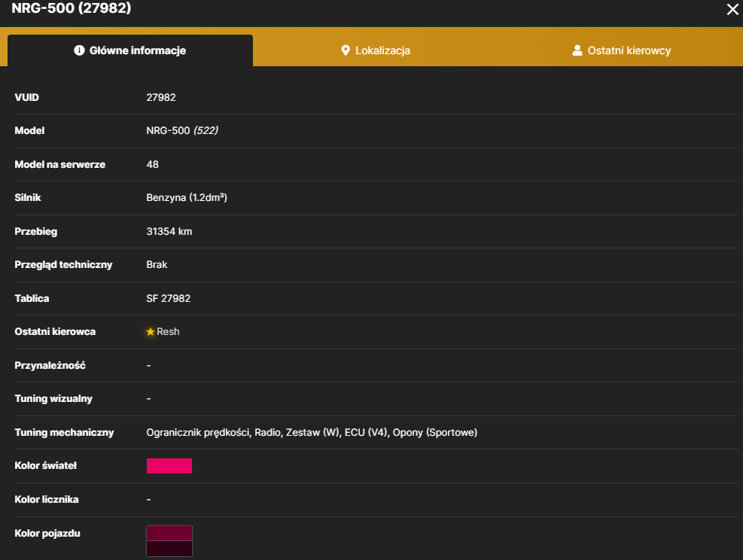Click the model value NRG-500 (522)
The width and height of the screenshot is (743, 560).
pos(182,131)
